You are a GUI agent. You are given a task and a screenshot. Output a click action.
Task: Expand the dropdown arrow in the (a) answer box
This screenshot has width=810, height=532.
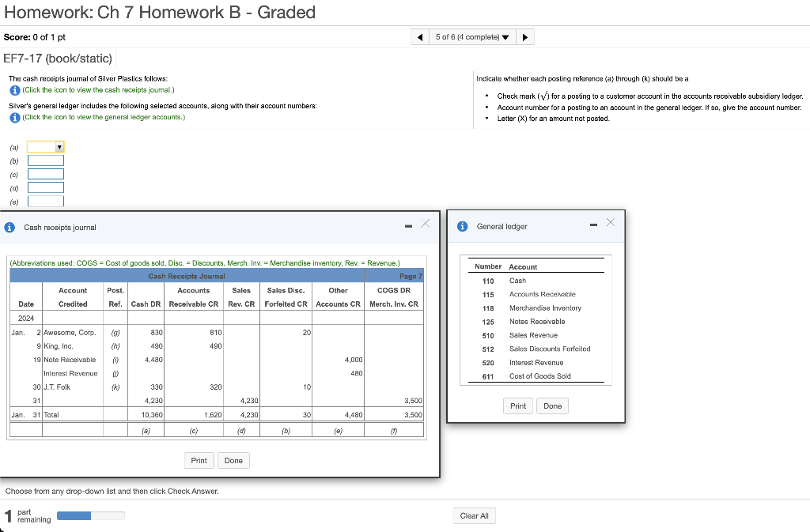click(59, 146)
